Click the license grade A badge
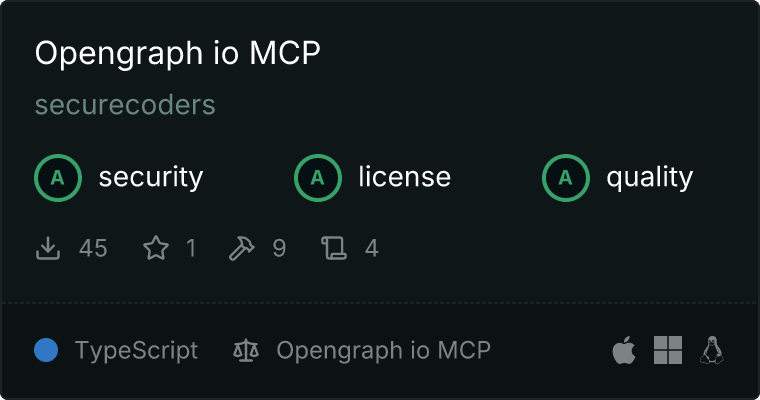Screen dimensions: 760x400 (318, 178)
